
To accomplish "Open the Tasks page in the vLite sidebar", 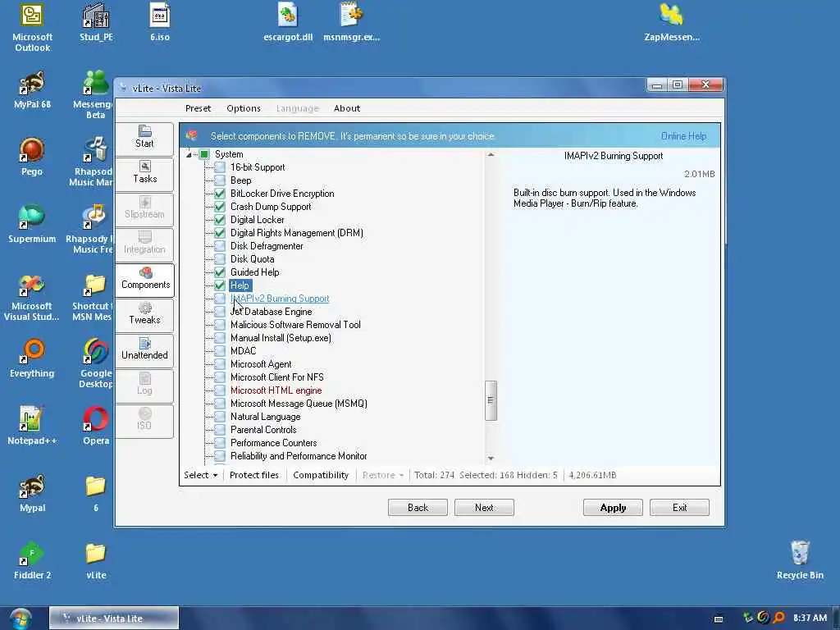I will coord(144,174).
